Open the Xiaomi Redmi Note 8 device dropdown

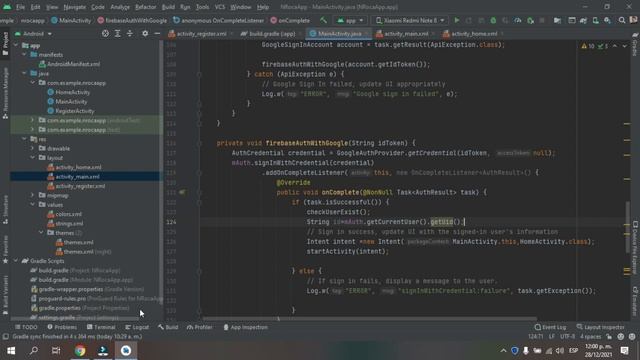pyautogui.click(x=410, y=20)
